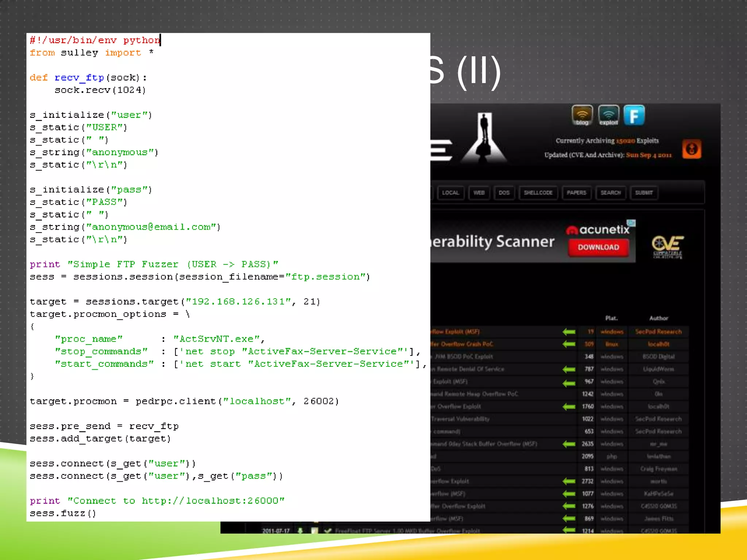Open the SHELLCODE navigation tab
Screen dimensions: 747x560
538,193
